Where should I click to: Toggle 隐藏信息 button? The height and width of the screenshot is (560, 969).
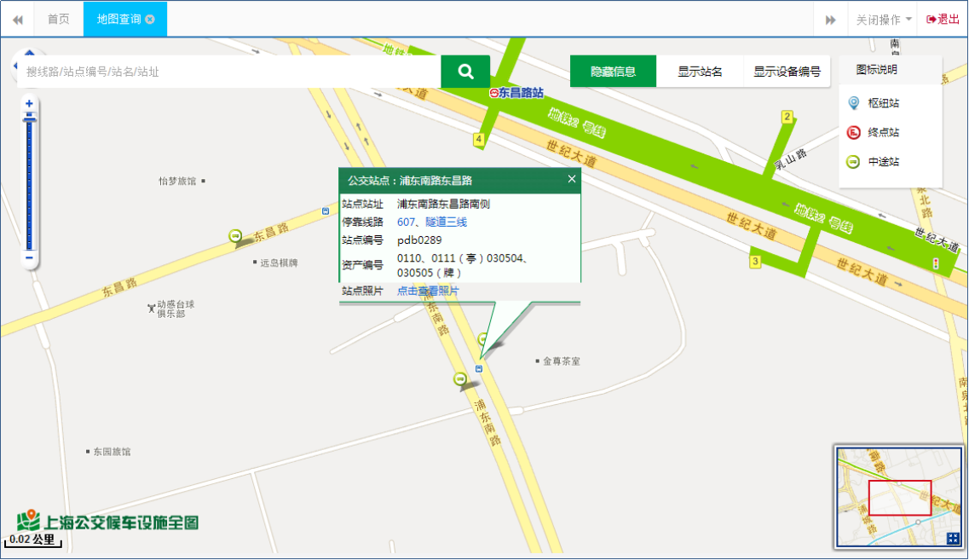(x=613, y=72)
